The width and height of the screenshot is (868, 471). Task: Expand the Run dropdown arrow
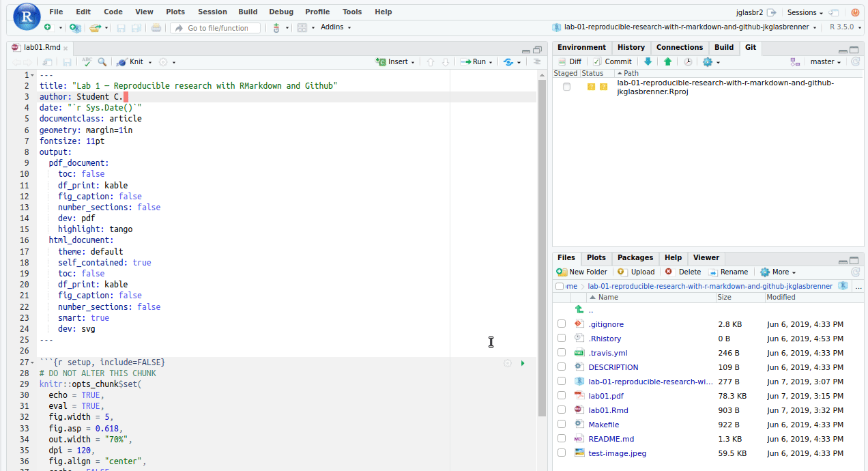(491, 62)
